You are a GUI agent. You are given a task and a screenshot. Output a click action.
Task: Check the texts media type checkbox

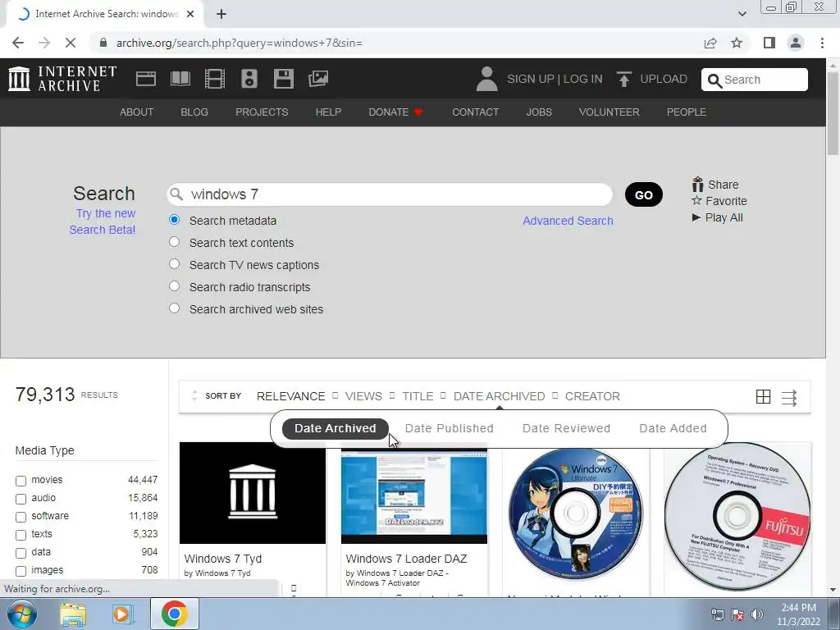21,535
